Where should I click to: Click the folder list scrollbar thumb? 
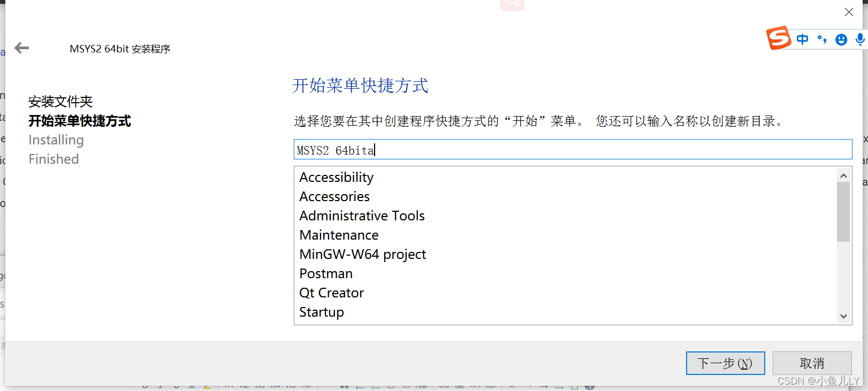tap(843, 212)
